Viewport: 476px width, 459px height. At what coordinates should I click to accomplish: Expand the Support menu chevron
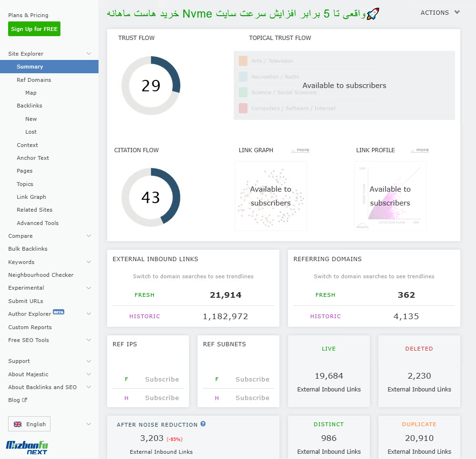point(89,361)
